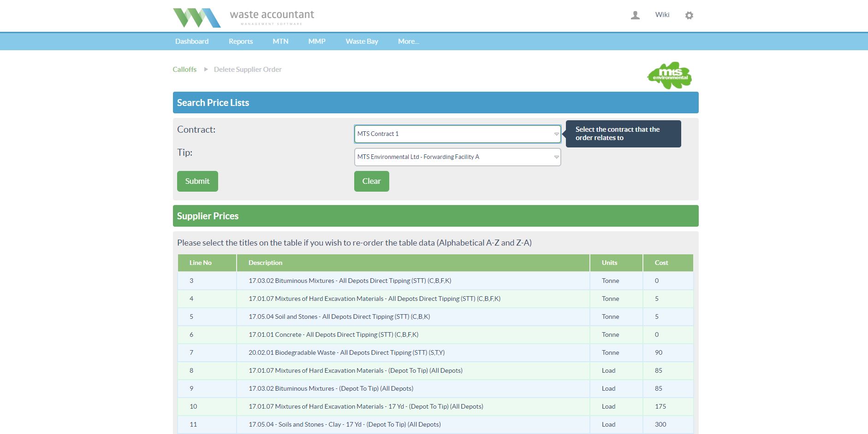868x434 pixels.
Task: Open the Reports menu
Action: coord(241,41)
